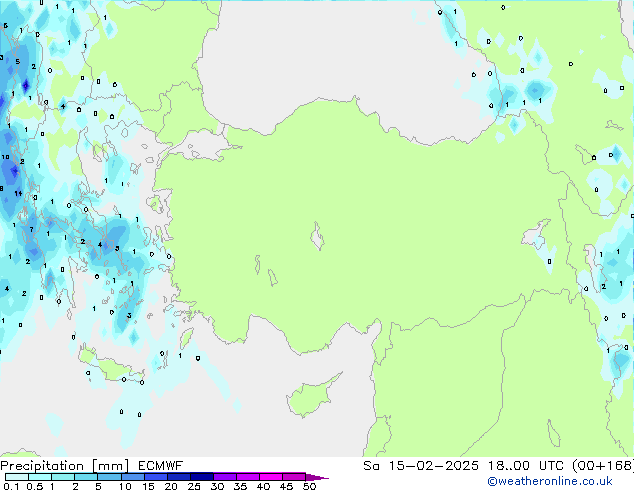
Task: Click the date text "15-02-2025"
Action: click(x=433, y=466)
